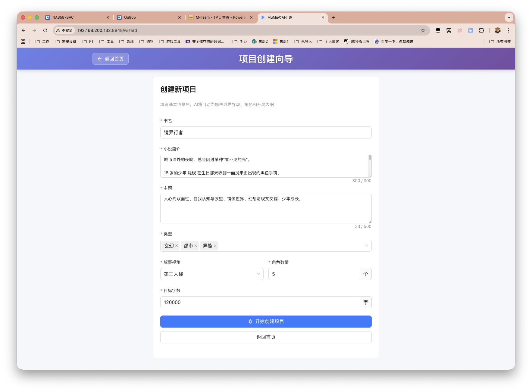The height and width of the screenshot is (392, 532).
Task: Remove the 都市 genre tag
Action: [x=196, y=246]
